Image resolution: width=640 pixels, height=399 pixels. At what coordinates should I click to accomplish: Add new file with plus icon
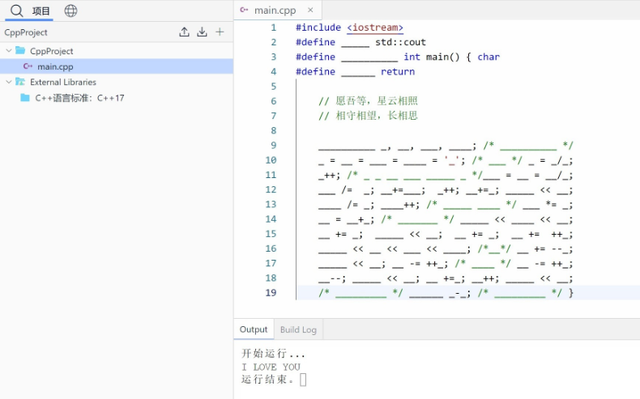coord(220,32)
